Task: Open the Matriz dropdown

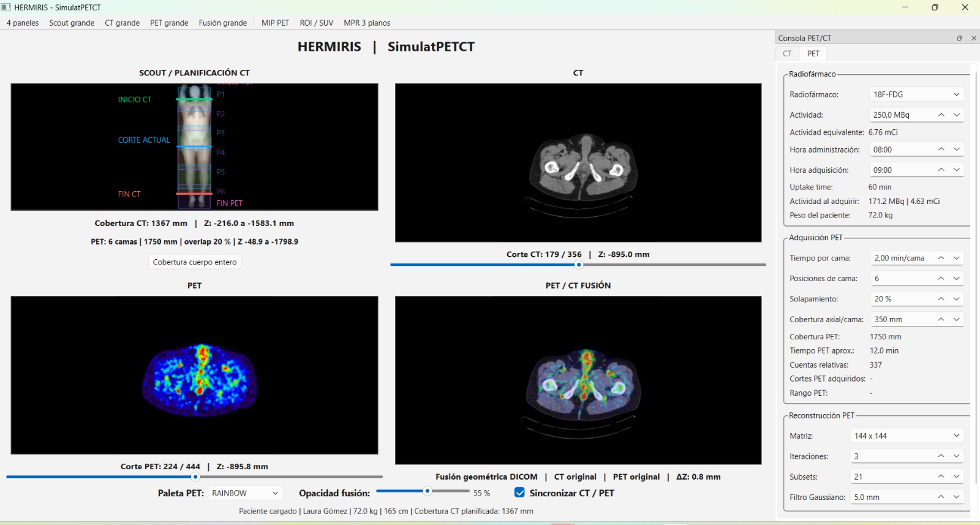Action: click(x=907, y=436)
